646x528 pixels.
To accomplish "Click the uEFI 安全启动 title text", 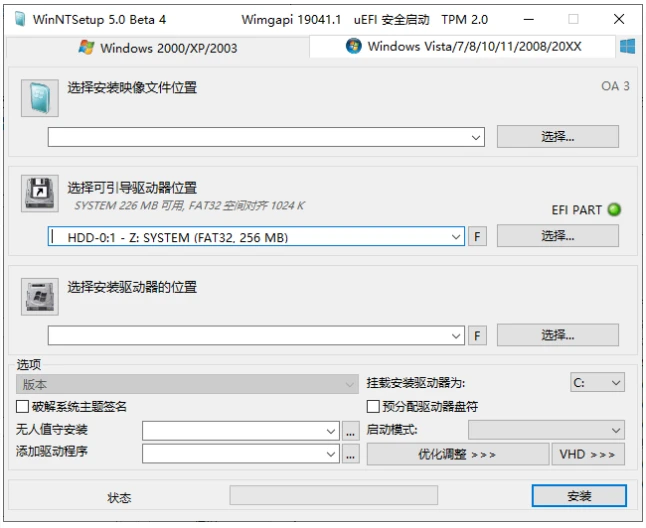I will 391,19.
